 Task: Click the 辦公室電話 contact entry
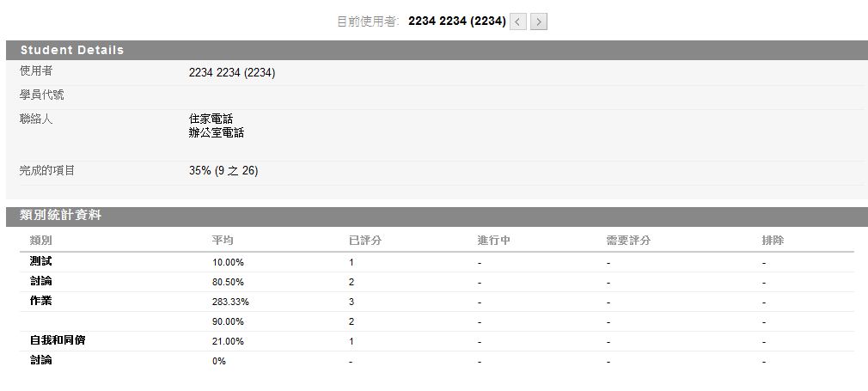[x=217, y=133]
